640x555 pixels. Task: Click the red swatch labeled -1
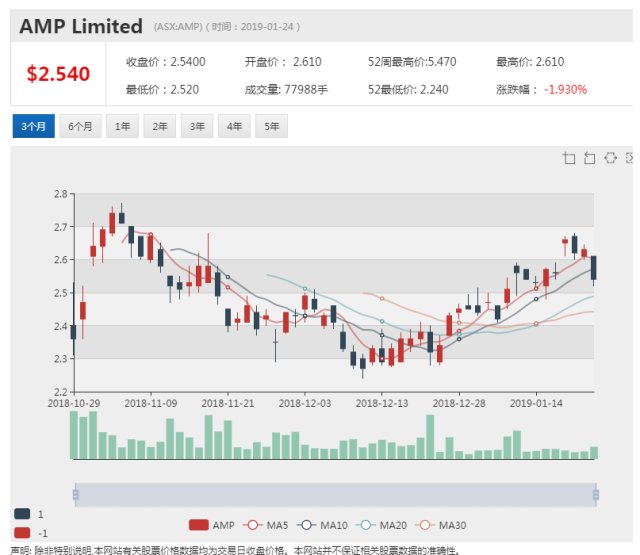coord(22,532)
